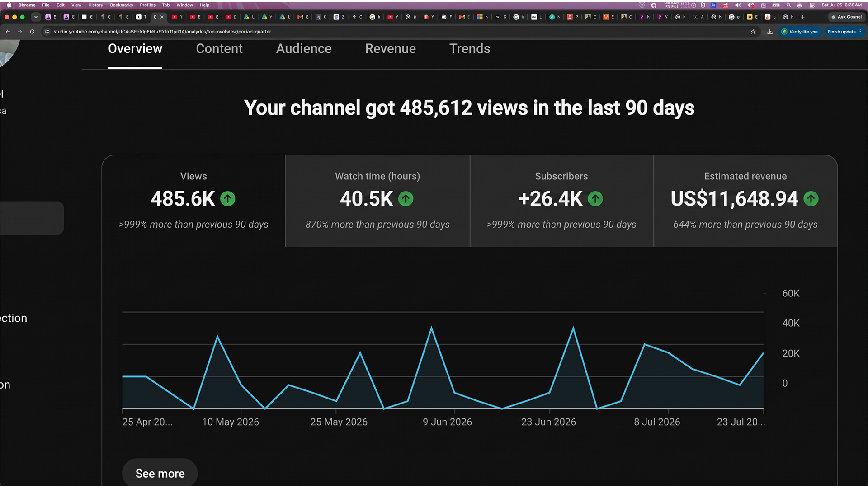Open the Apple menu
Image resolution: width=868 pixels, height=488 pixels.
9,5
